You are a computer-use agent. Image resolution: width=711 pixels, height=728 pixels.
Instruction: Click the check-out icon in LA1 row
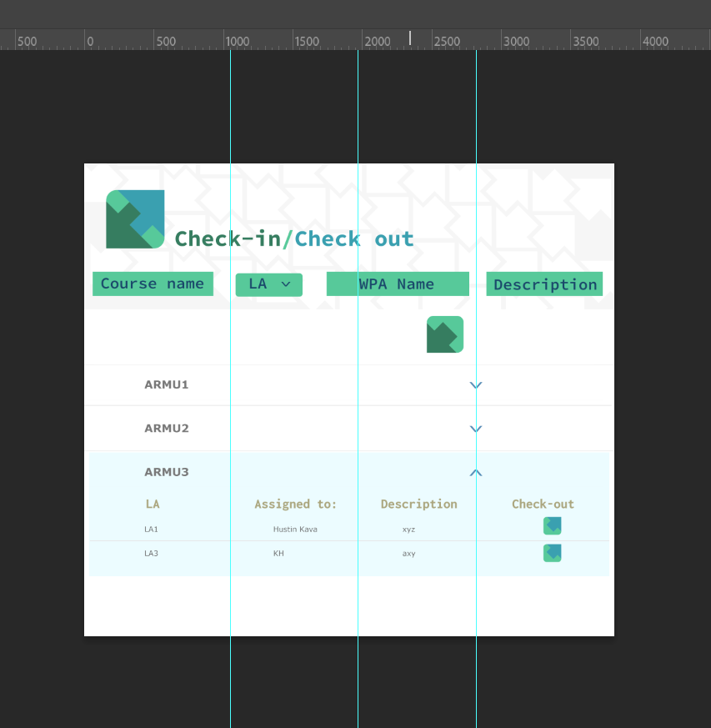[x=553, y=525]
